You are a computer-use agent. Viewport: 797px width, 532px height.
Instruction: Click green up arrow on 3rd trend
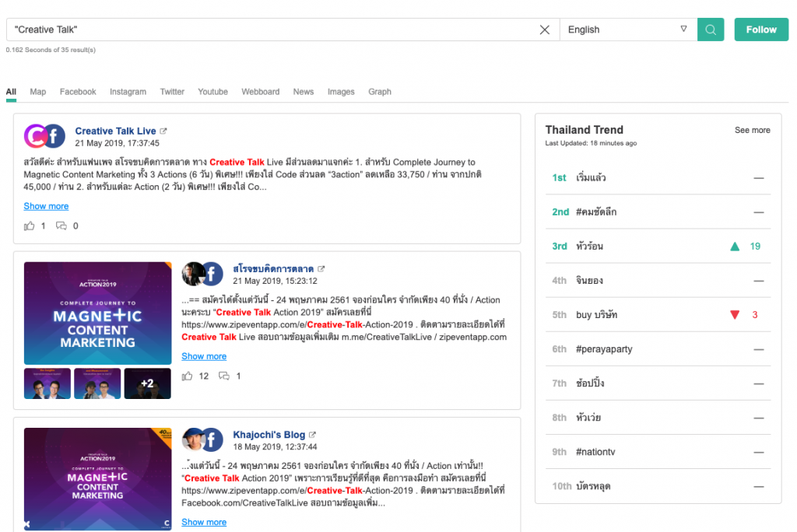click(x=735, y=247)
